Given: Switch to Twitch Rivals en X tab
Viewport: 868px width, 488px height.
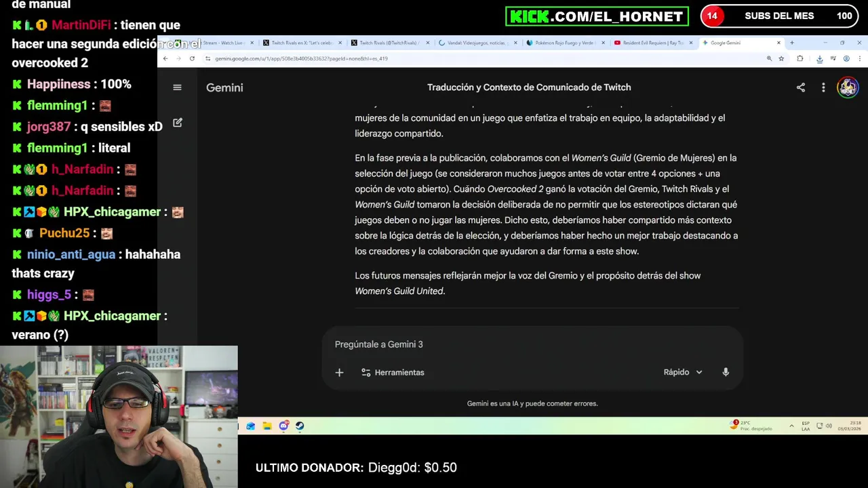Looking at the screenshot, I should point(302,43).
